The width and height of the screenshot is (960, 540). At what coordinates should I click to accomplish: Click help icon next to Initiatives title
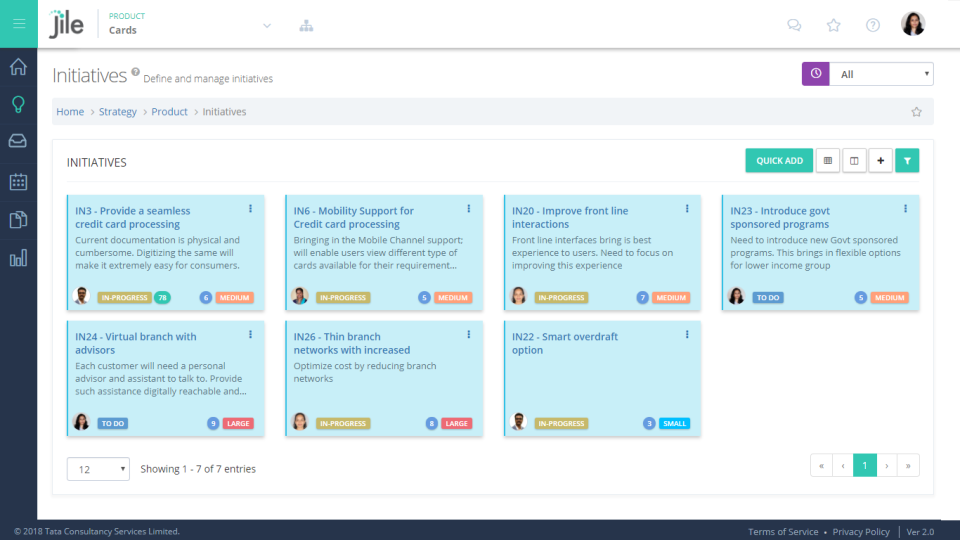135,72
